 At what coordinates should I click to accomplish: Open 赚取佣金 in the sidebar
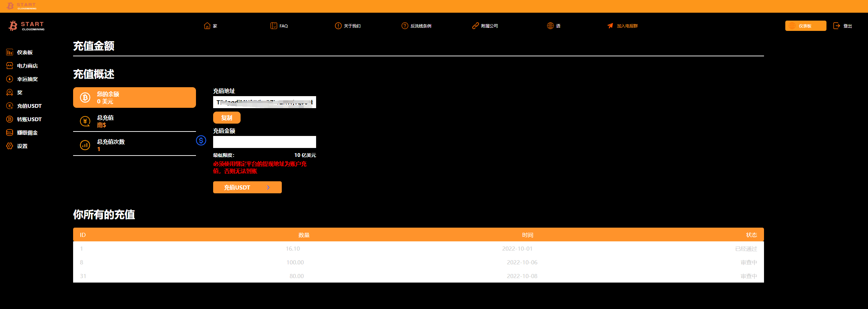(27, 133)
